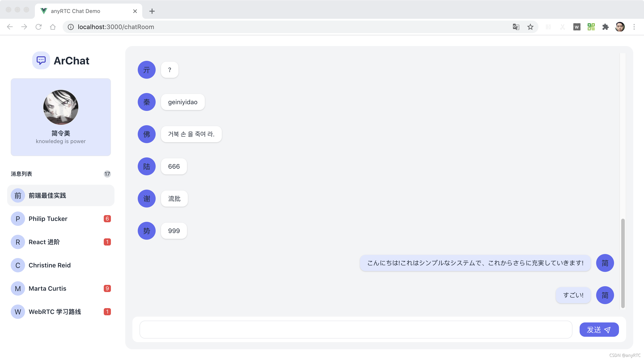Reload the page with the refresh icon
The image size is (644, 360).
[x=38, y=27]
